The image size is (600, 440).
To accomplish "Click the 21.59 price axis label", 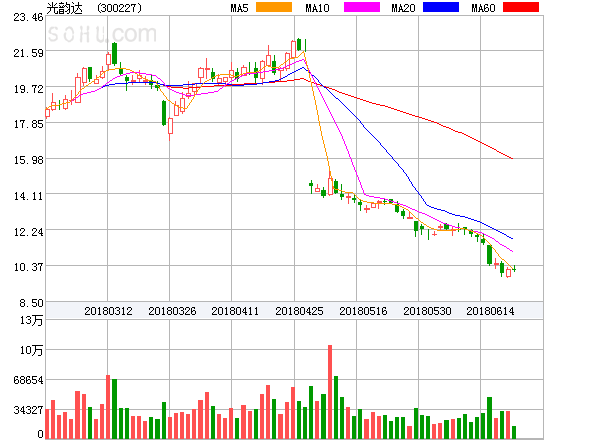I will (28, 53).
